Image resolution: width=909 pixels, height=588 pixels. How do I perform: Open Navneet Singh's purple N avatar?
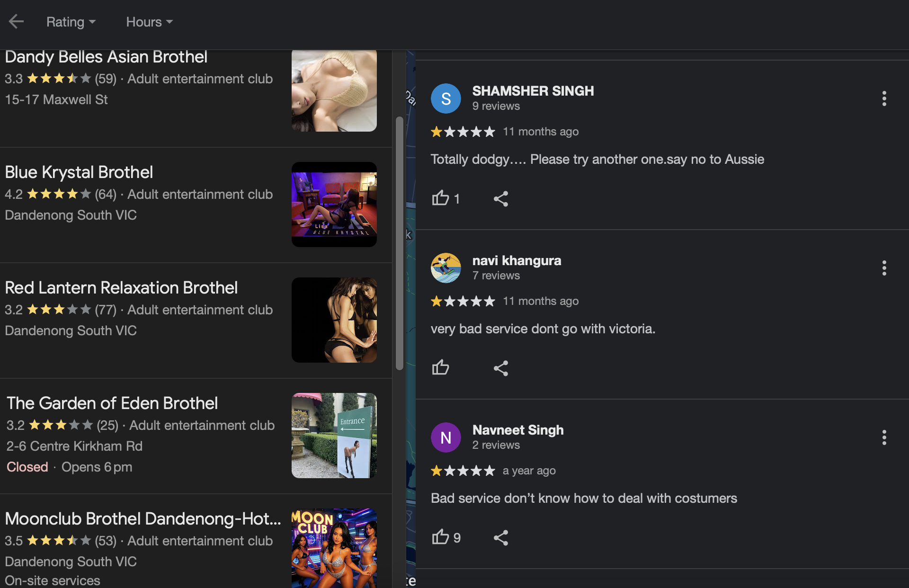[x=446, y=437]
